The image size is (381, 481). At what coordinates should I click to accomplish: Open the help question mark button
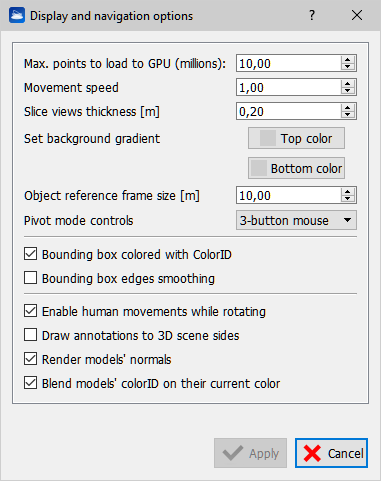click(312, 15)
